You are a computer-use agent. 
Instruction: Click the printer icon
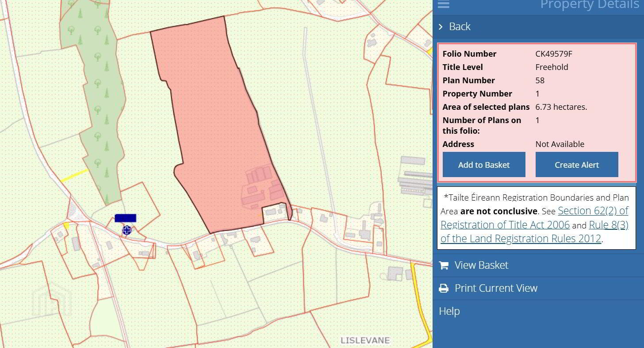[x=444, y=288]
